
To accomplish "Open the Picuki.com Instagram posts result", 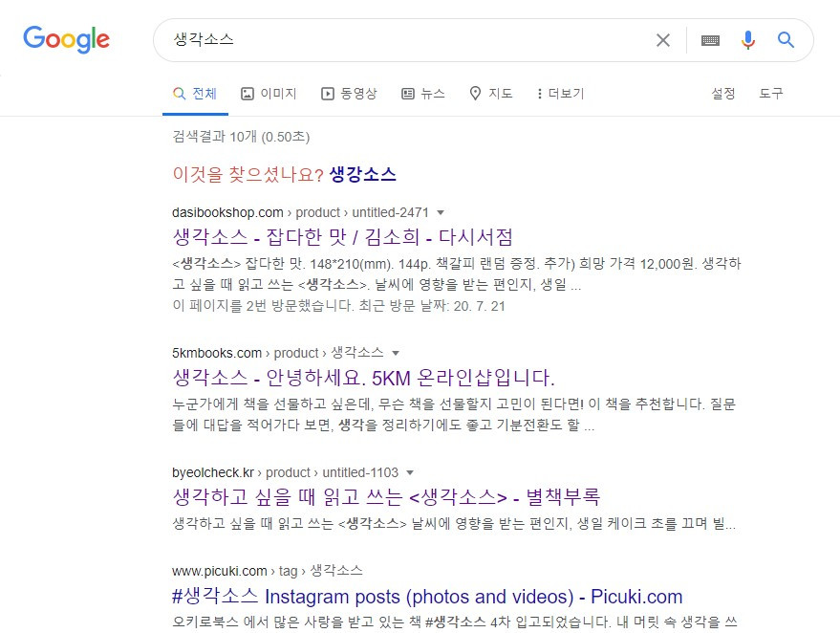I will coord(427,597).
